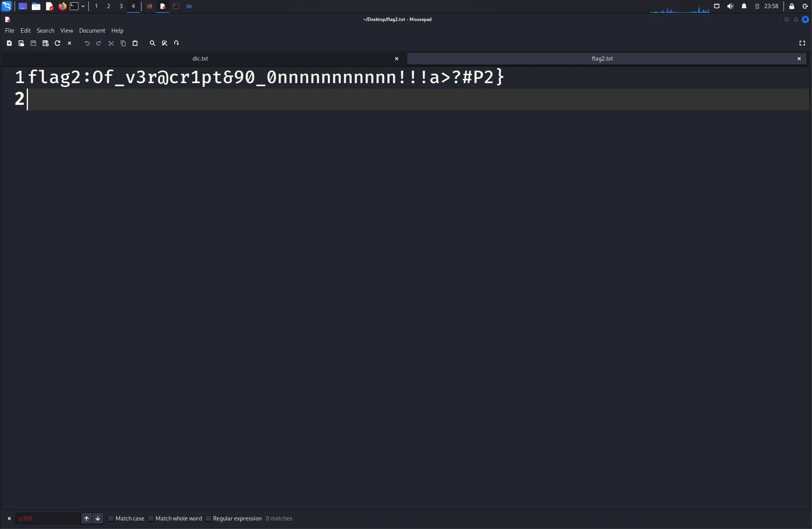Click the New document toolbar icon
This screenshot has width=812, height=529.
[x=9, y=43]
